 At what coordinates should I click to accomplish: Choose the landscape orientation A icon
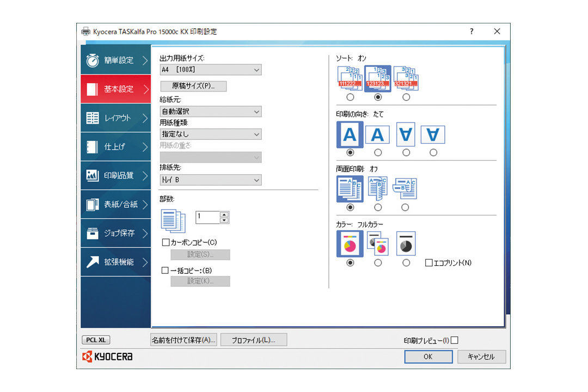[x=378, y=134]
